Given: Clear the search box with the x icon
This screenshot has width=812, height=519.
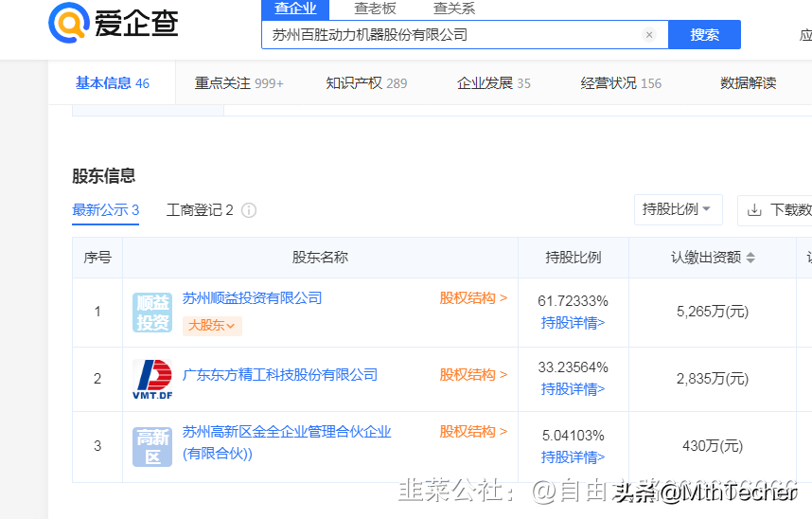Looking at the screenshot, I should (649, 35).
